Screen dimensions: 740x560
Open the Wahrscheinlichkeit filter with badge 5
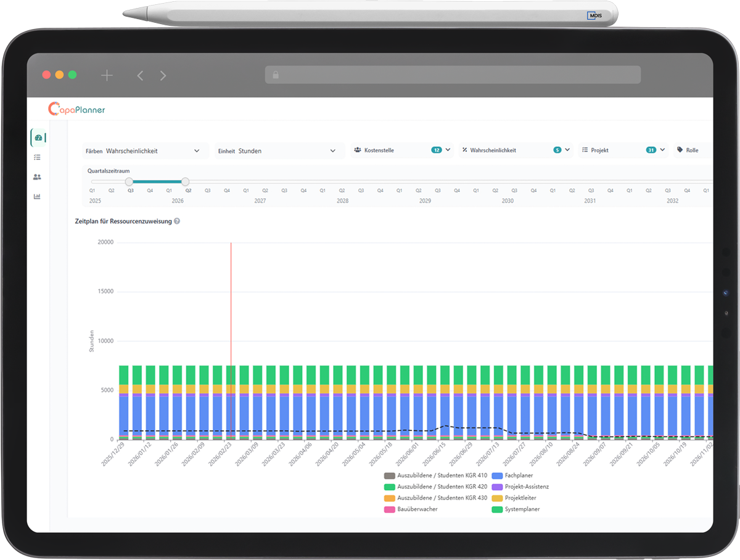tap(516, 150)
